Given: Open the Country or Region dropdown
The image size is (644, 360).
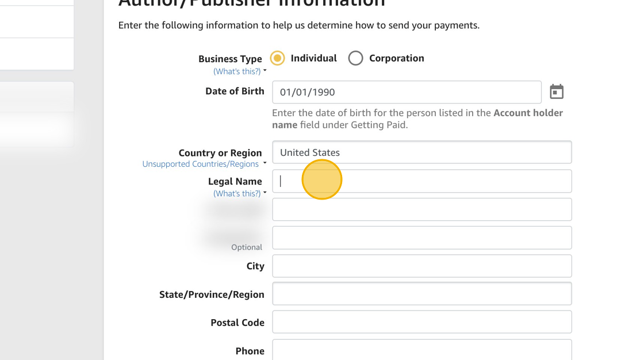Looking at the screenshot, I should pos(421,152).
